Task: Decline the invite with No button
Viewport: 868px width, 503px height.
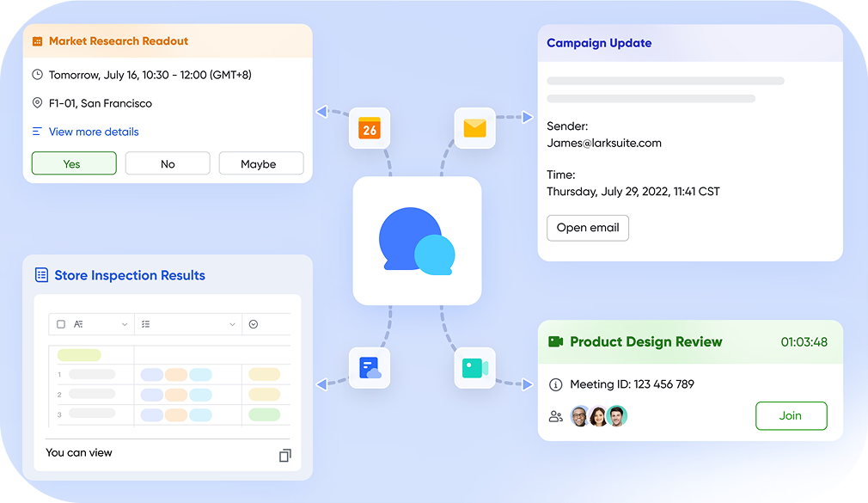Action: coord(168,163)
